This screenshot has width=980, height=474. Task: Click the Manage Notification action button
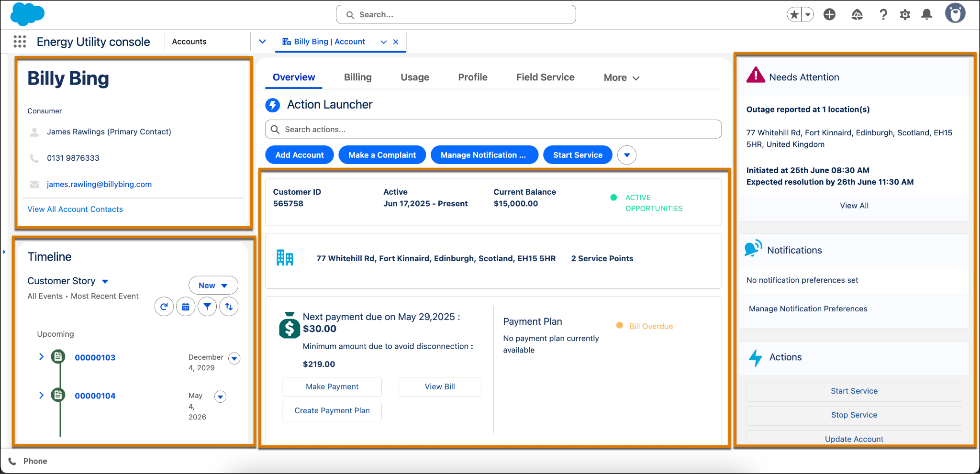[x=484, y=155]
